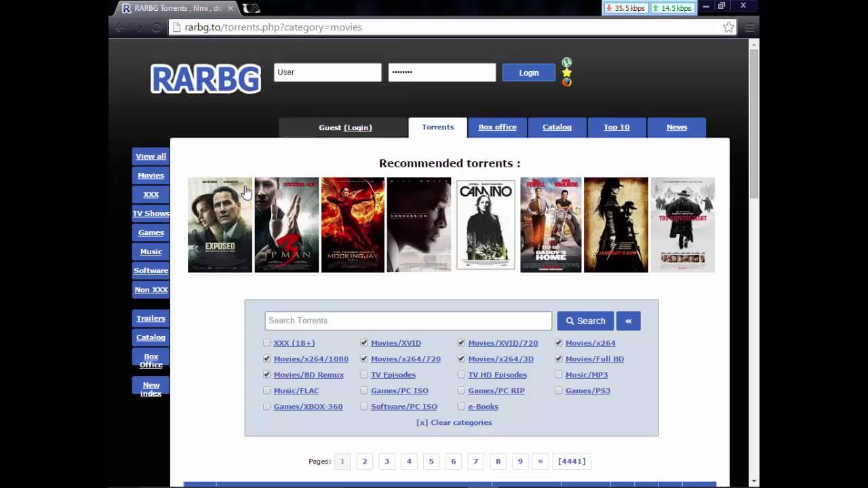868x488 pixels.
Task: Click the green WhatsApp-style icon beside Login
Action: click(x=567, y=62)
